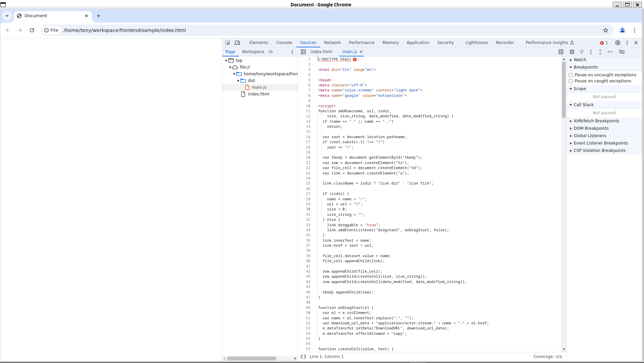Click the editor vertical scrollbar thumb
Screen dimensions: 644x363
pos(564,89)
